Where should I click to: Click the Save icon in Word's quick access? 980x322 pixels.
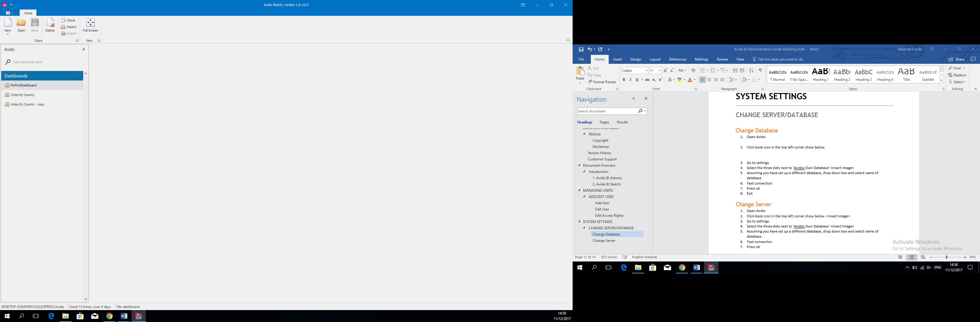pos(581,49)
